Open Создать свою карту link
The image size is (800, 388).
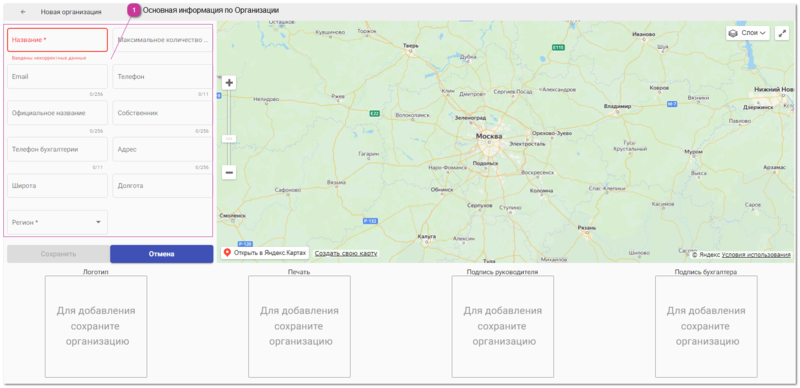pos(346,253)
